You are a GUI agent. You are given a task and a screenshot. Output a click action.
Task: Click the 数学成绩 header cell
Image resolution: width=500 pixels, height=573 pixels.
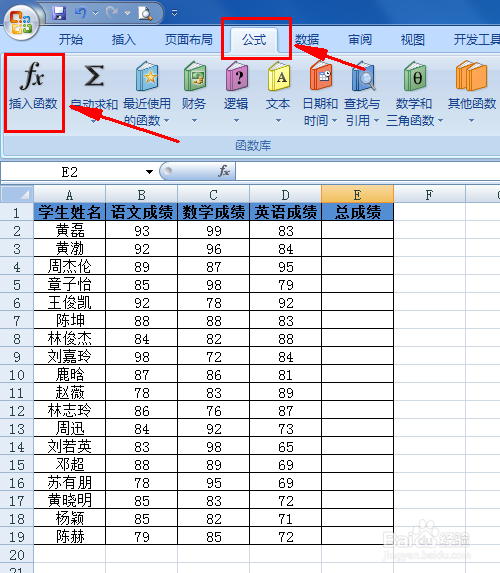point(213,212)
